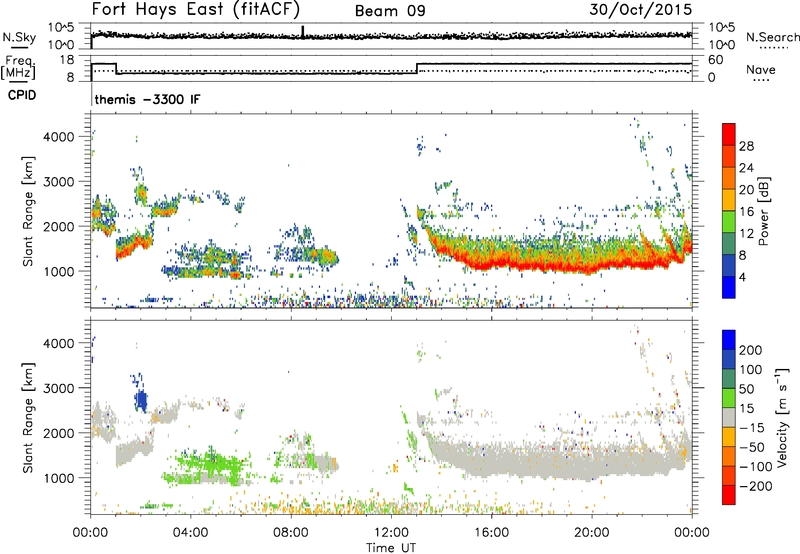Select the -15 value on Velocity scale

[752, 428]
